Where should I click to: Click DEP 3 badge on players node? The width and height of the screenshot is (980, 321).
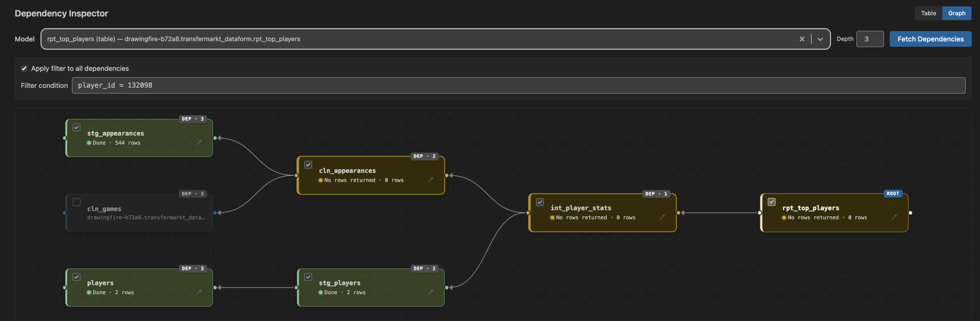point(193,268)
